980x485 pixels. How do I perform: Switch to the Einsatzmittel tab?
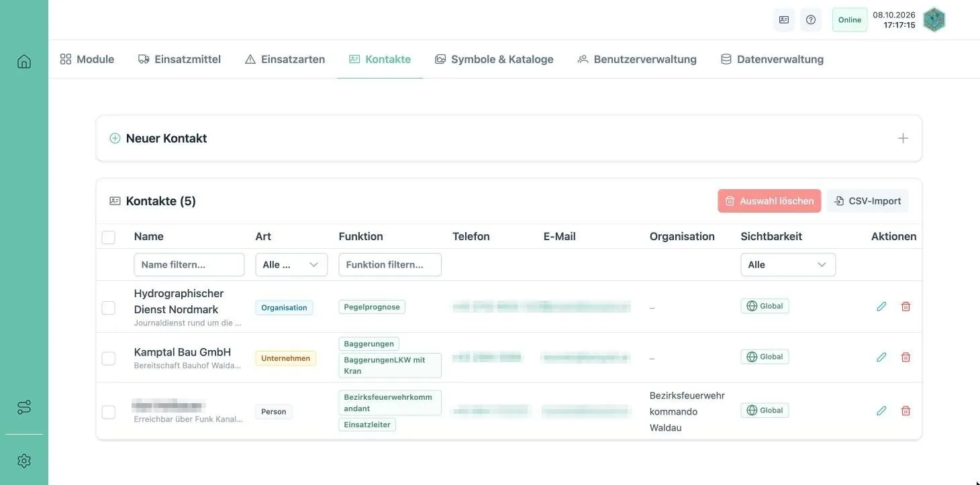click(179, 59)
